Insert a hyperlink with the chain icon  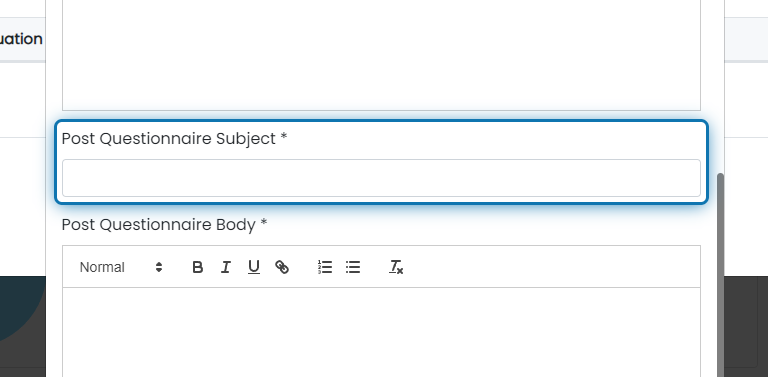pyautogui.click(x=282, y=267)
